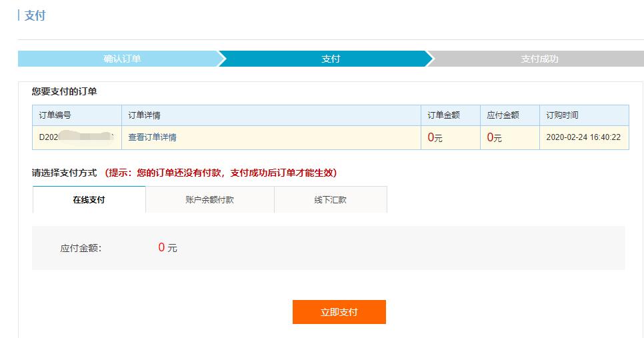Click the order time 2020-02-24 16:40:22

[x=583, y=137]
